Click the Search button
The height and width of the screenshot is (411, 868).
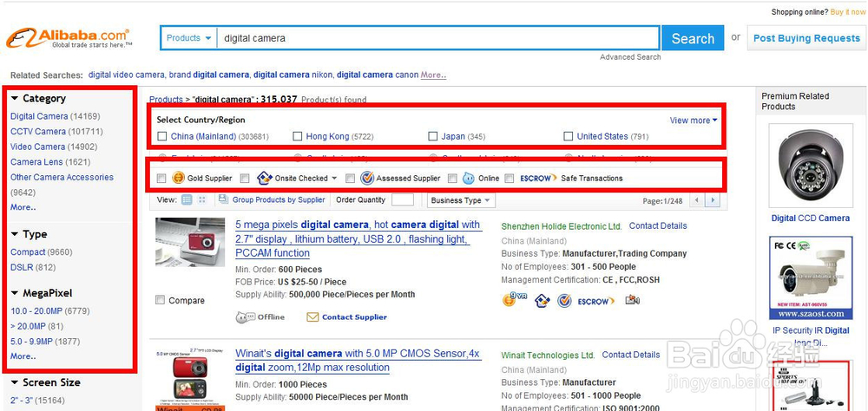(x=693, y=38)
